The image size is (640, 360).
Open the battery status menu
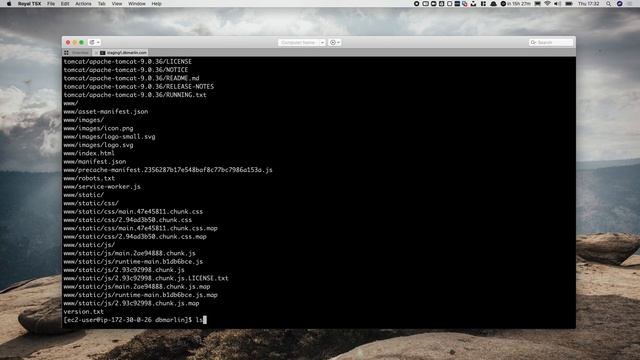pyautogui.click(x=569, y=4)
